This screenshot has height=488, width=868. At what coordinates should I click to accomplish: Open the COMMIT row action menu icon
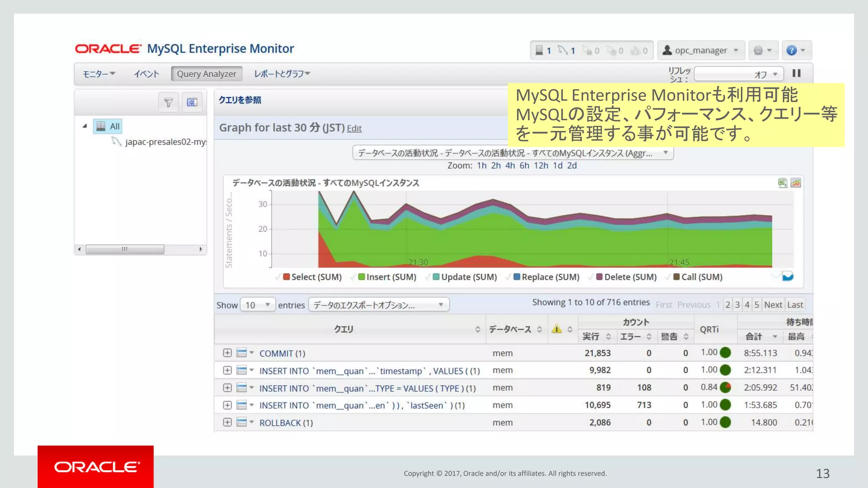click(245, 353)
